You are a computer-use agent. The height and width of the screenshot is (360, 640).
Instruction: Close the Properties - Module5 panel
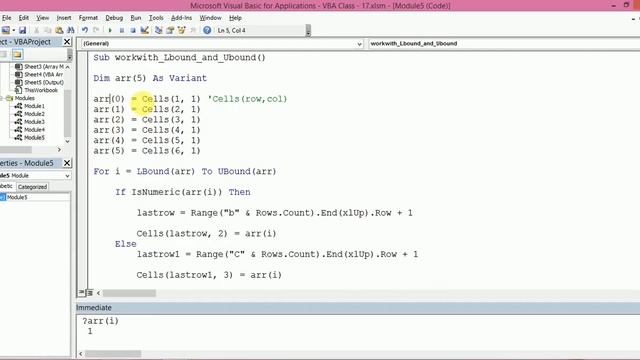[x=67, y=163]
